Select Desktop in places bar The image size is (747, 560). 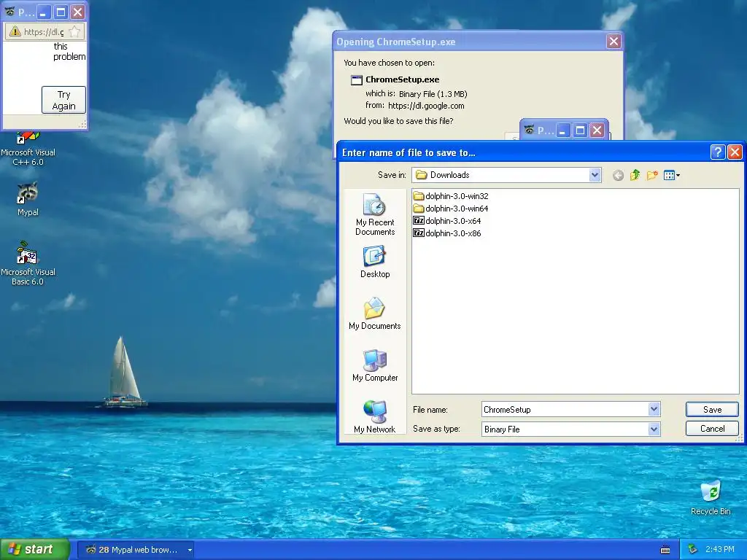pyautogui.click(x=375, y=262)
